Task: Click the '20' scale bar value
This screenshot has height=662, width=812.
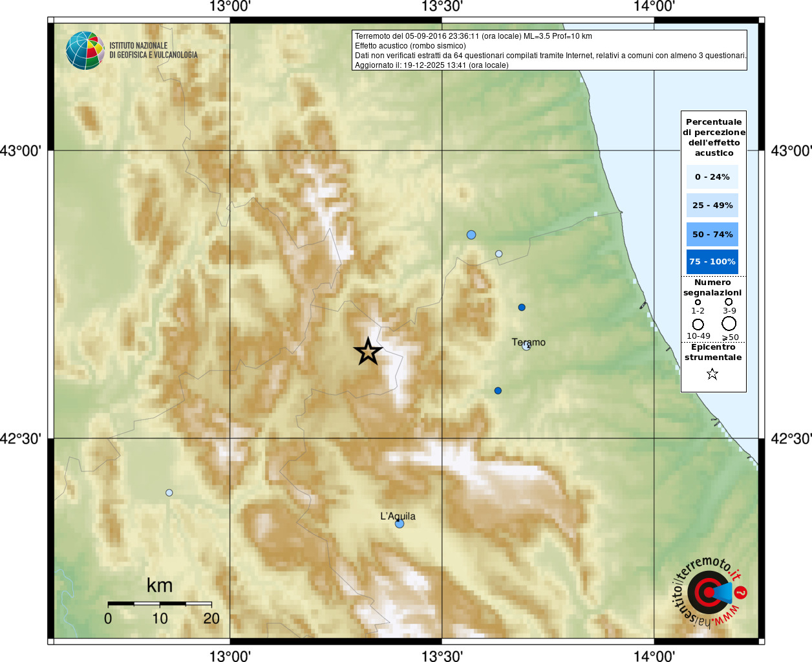Action: pyautogui.click(x=211, y=618)
